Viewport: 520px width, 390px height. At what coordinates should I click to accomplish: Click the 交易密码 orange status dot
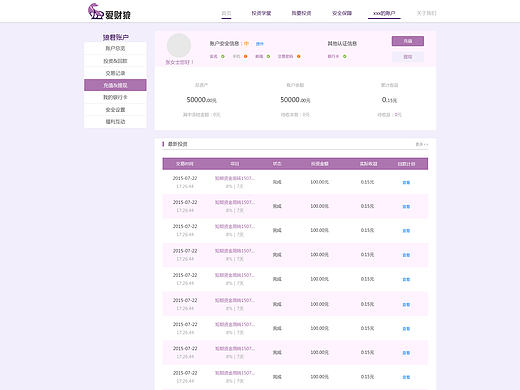(299, 56)
